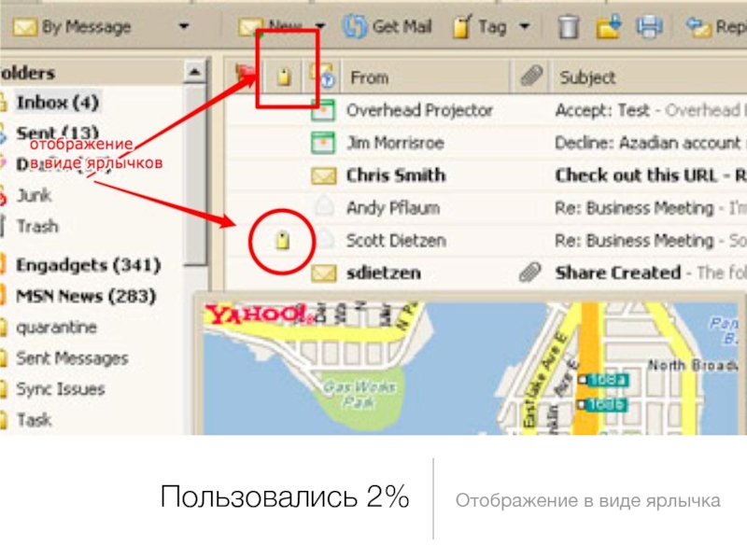
Task: Click the Print icon
Action: coord(649,27)
